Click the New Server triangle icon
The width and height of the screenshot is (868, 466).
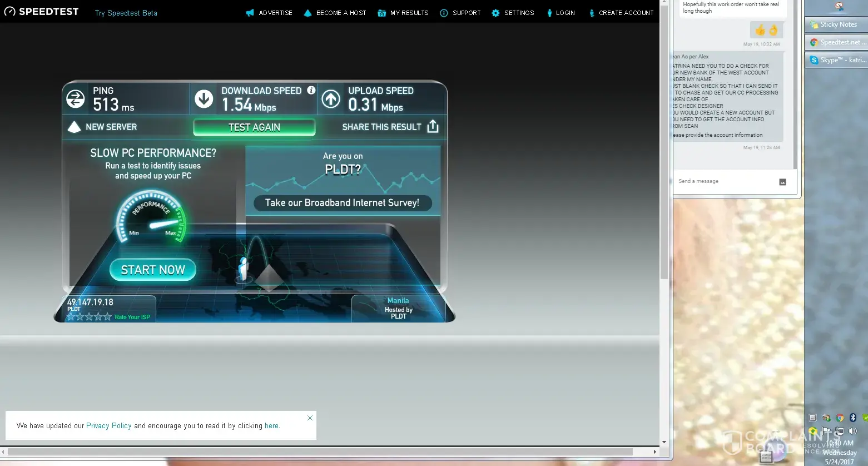[74, 127]
